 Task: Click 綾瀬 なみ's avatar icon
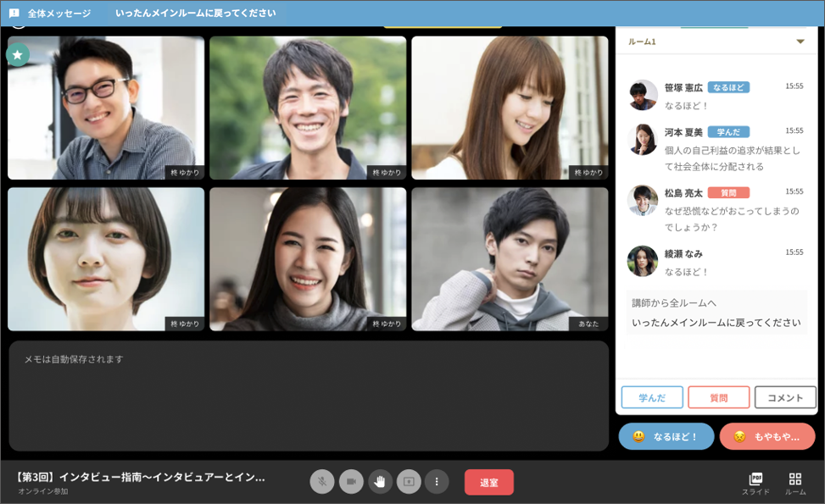[x=643, y=261]
